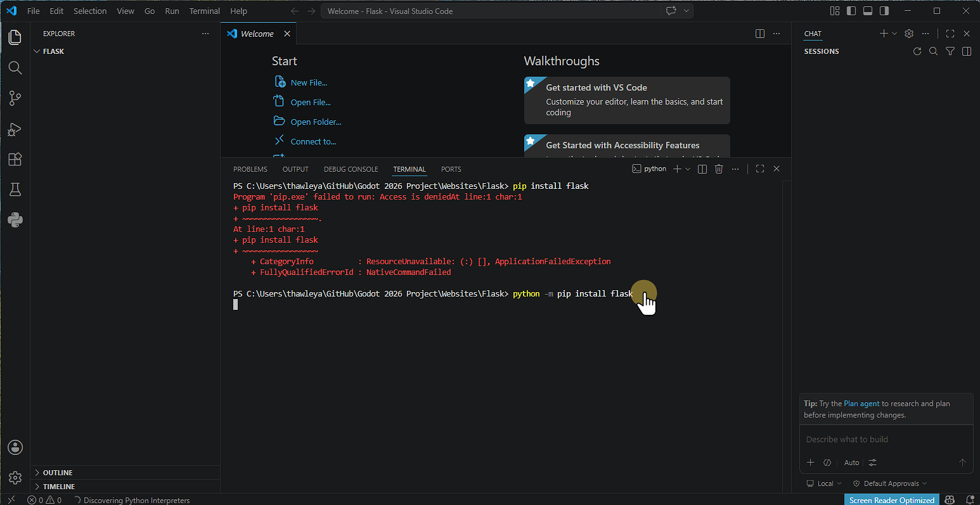Open the Selection menu
This screenshot has width=980, height=505.
(x=90, y=11)
